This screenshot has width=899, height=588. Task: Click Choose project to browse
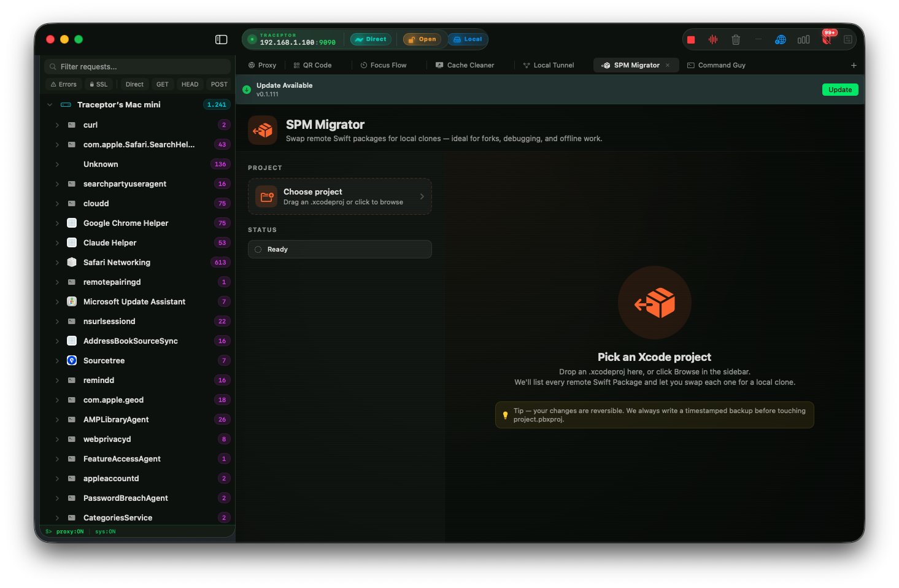tap(340, 196)
